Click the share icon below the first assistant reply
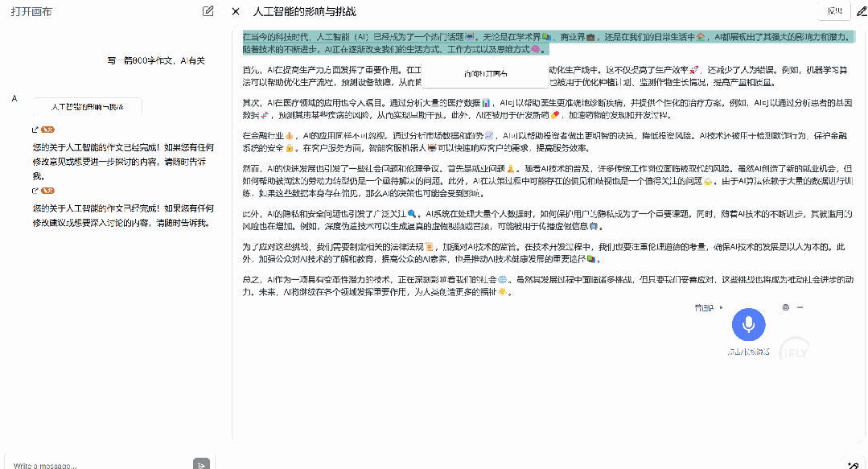 pyautogui.click(x=35, y=130)
